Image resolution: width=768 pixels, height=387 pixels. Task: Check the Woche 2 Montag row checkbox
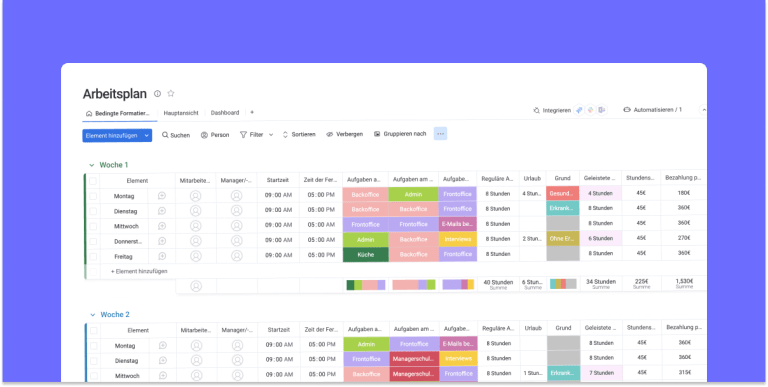(x=94, y=346)
